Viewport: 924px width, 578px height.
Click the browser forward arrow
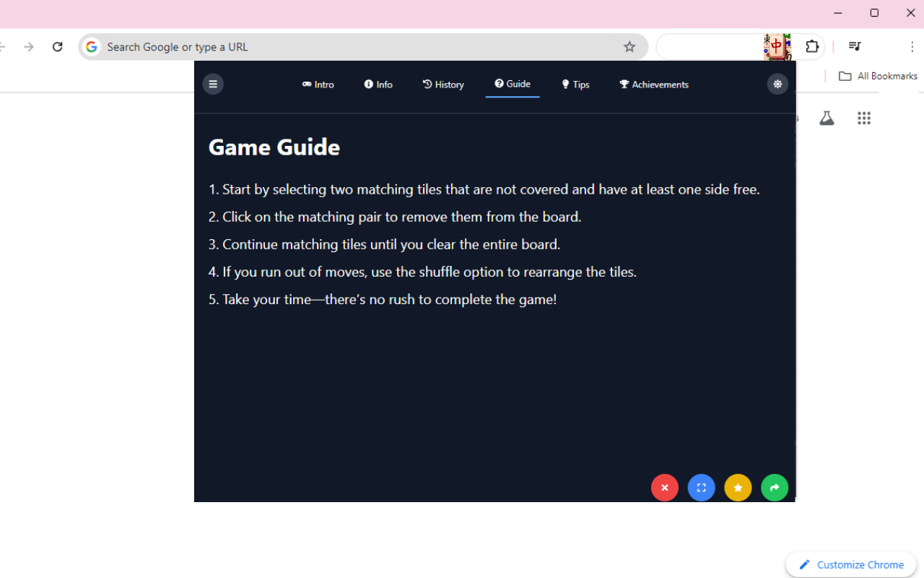coord(29,47)
